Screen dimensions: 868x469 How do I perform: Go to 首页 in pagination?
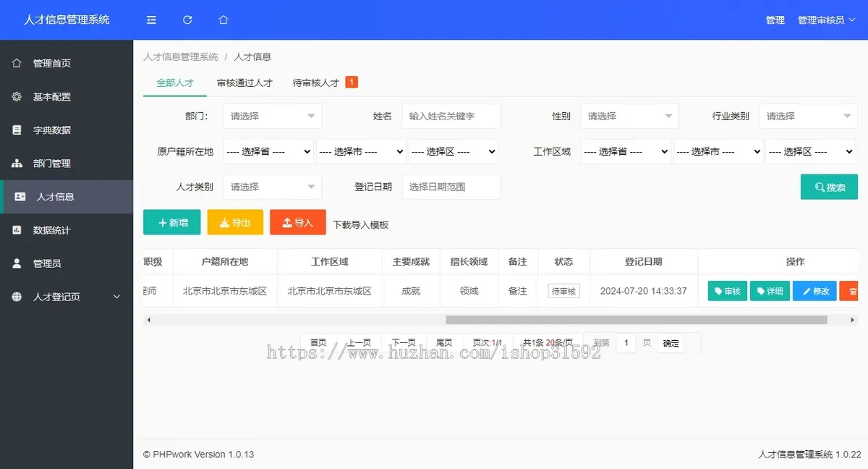318,343
